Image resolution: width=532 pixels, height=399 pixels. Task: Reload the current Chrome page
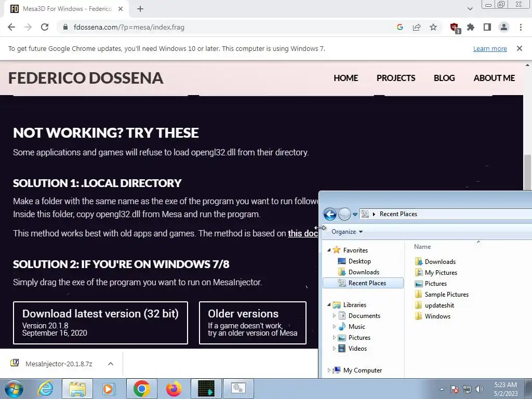click(45, 27)
